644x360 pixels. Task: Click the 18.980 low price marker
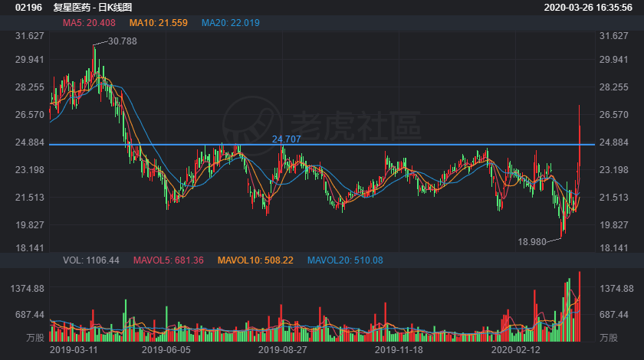534,242
